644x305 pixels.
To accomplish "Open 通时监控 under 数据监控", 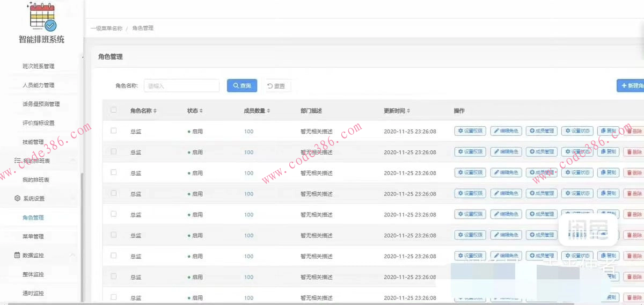I will [33, 293].
